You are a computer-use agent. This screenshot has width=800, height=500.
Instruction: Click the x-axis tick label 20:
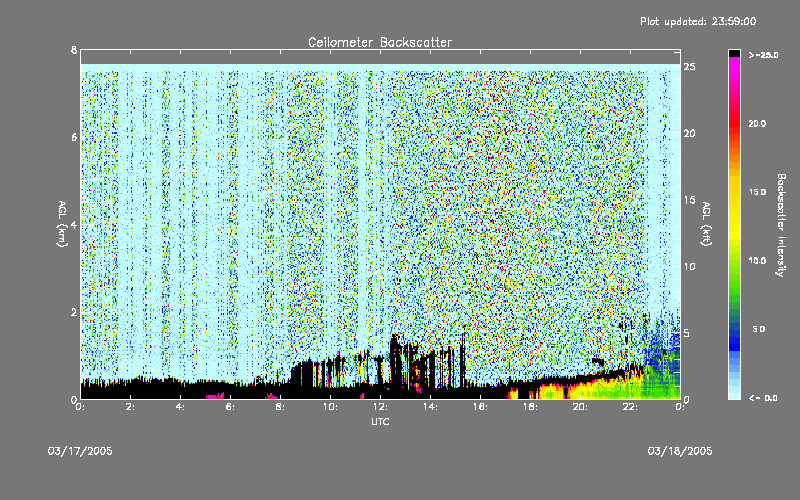(580, 407)
